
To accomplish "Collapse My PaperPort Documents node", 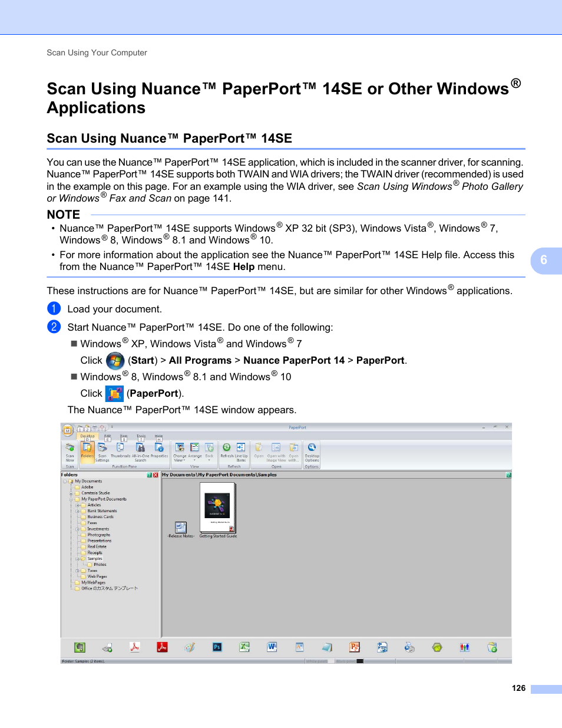I will click(71, 499).
